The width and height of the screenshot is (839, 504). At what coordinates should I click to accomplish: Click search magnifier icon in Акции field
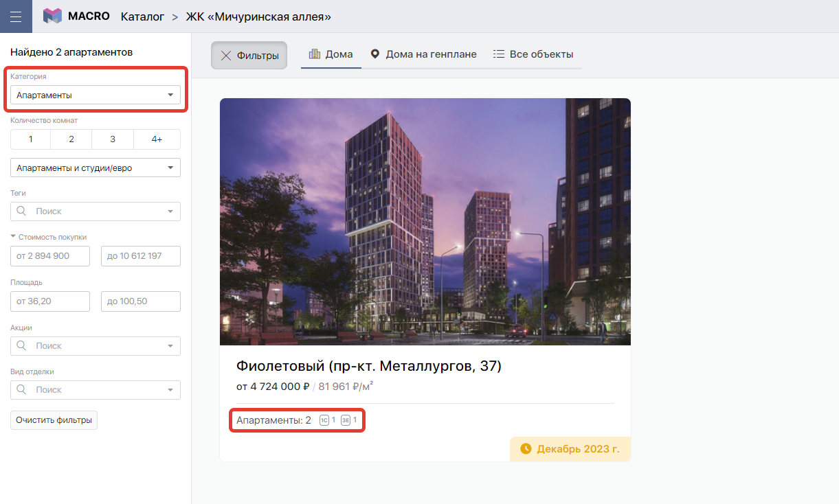[x=22, y=346]
